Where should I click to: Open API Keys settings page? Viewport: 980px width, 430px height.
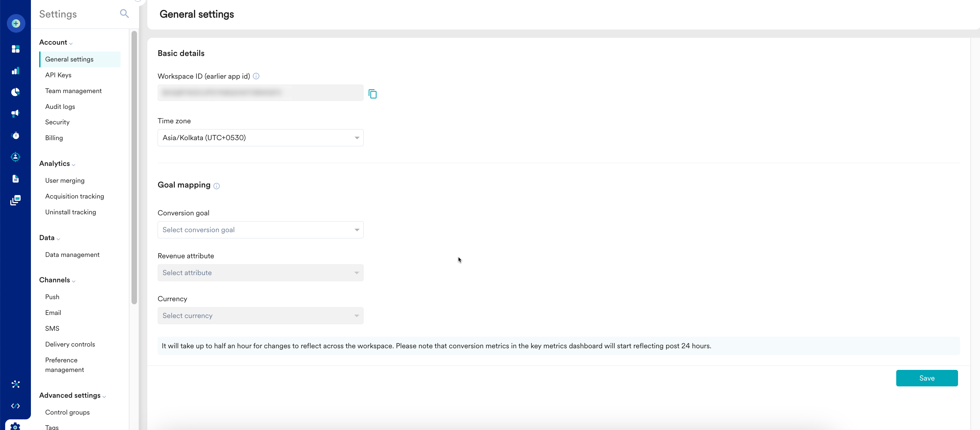click(58, 75)
